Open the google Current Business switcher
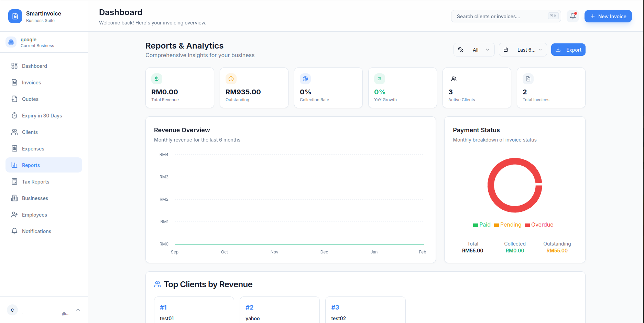This screenshot has height=323, width=644. pos(44,42)
